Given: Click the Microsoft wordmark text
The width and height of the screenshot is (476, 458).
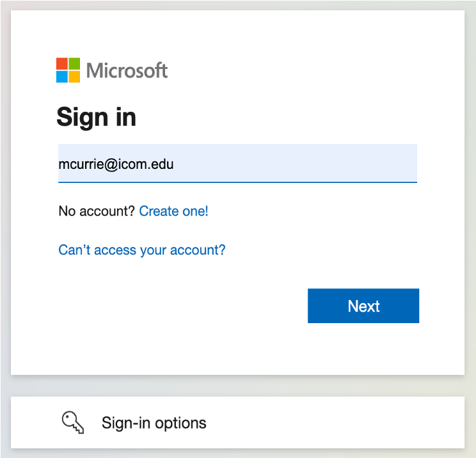Looking at the screenshot, I should (127, 70).
